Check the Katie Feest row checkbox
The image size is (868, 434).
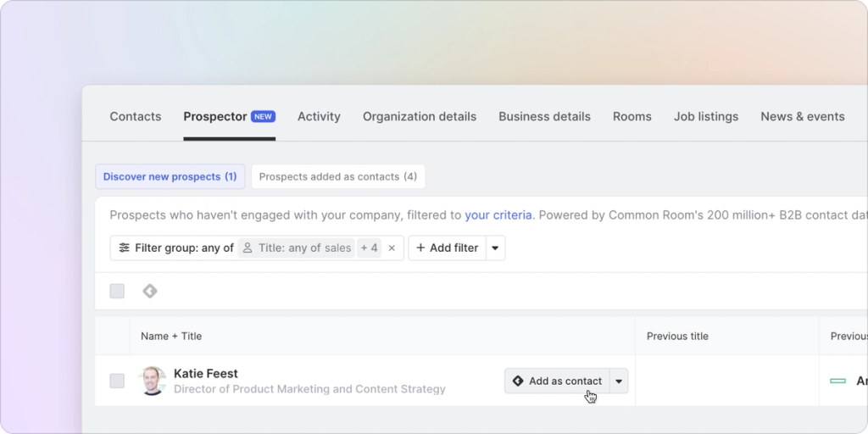pos(117,381)
